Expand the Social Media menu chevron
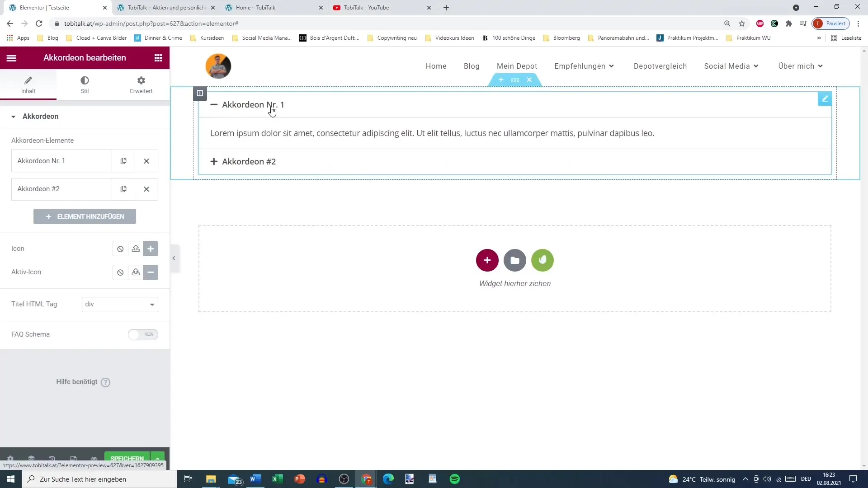868x488 pixels. 756,66
